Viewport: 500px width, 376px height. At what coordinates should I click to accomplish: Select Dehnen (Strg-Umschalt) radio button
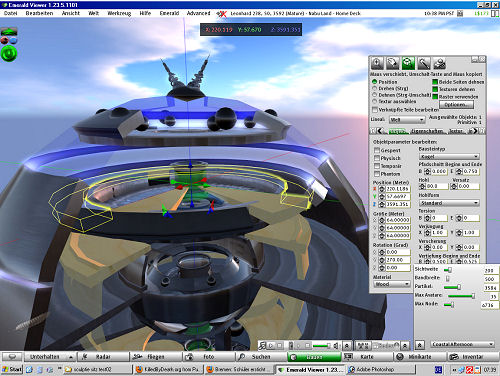[374, 95]
